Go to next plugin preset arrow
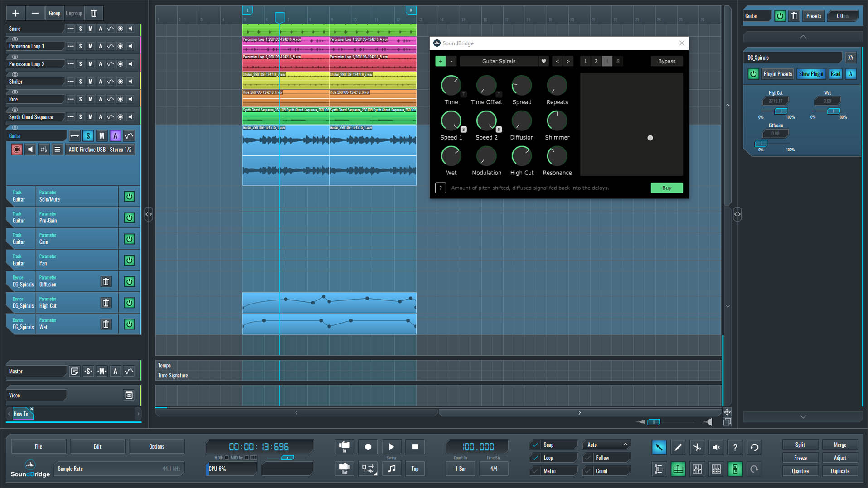The image size is (868, 488). click(x=568, y=61)
